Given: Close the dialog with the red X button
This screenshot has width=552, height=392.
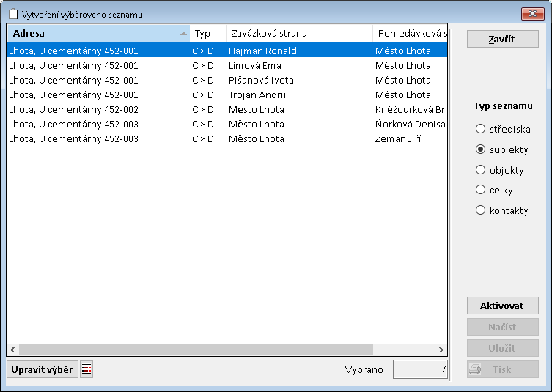Looking at the screenshot, I should [x=531, y=14].
